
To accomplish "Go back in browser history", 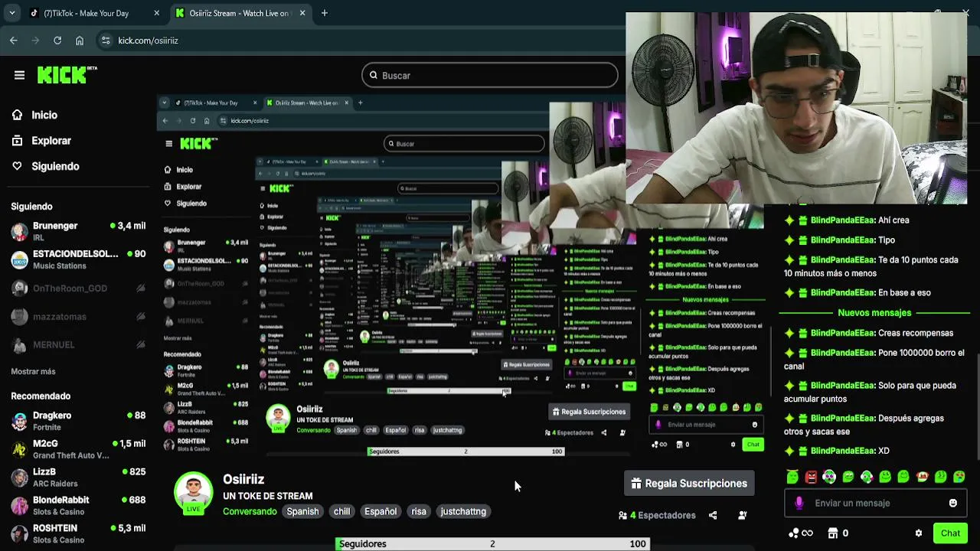I will pos(14,41).
